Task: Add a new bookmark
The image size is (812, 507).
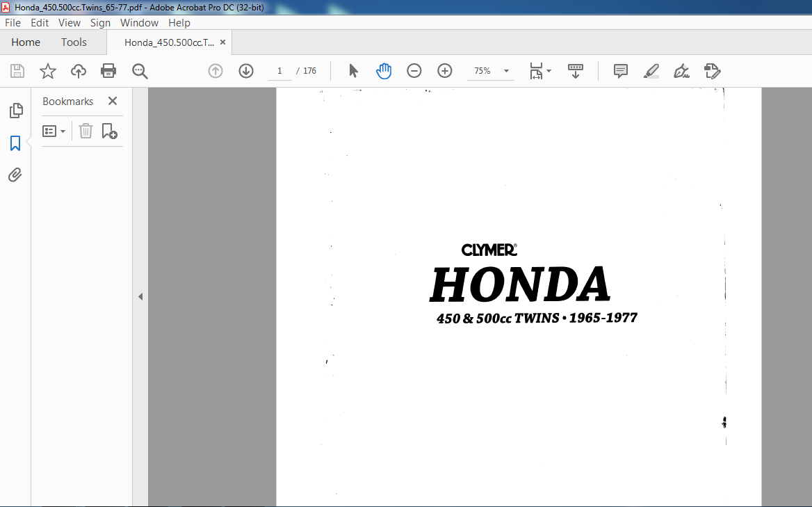Action: tap(109, 131)
